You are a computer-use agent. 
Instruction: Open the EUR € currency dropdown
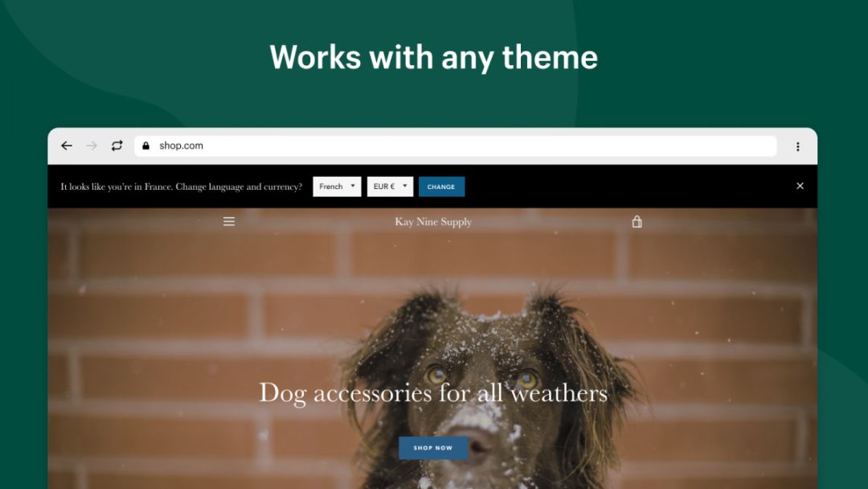(390, 187)
